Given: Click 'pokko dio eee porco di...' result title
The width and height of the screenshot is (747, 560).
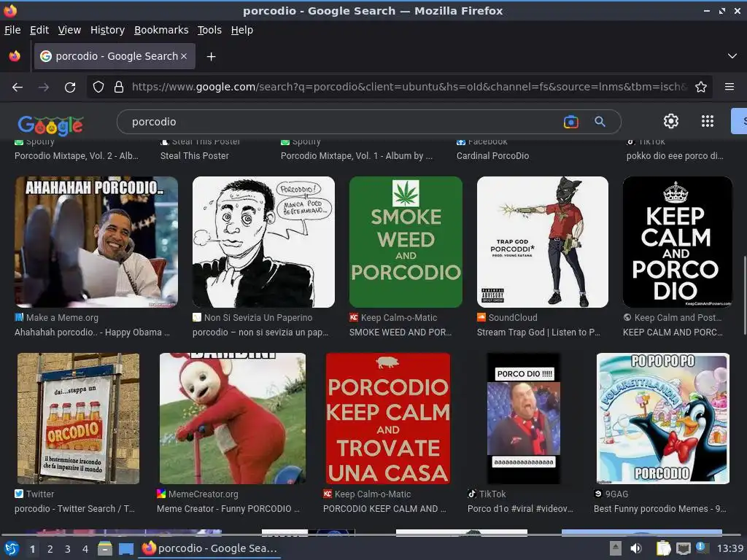Looking at the screenshot, I should tap(675, 156).
